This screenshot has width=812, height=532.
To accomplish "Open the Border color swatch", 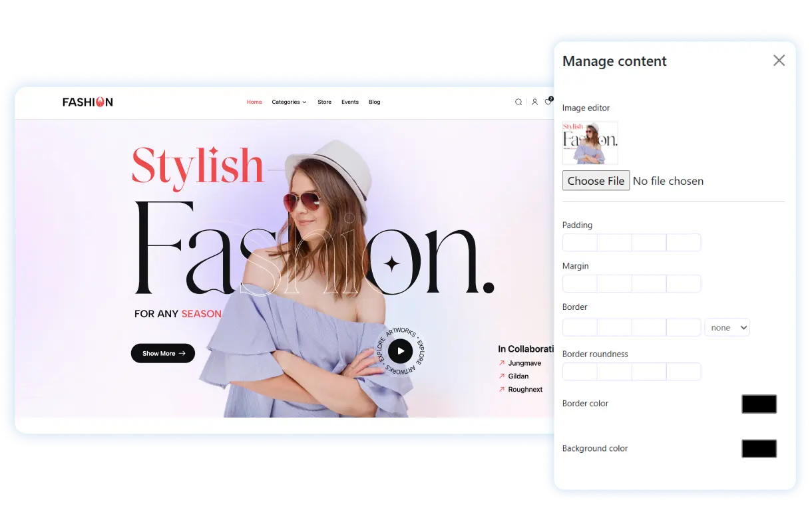I will click(759, 404).
